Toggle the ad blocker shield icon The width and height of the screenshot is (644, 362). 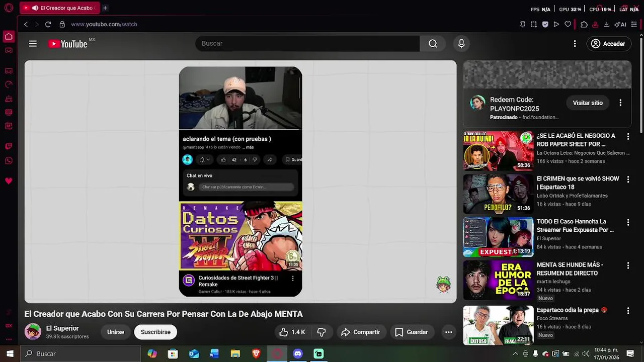(x=545, y=24)
